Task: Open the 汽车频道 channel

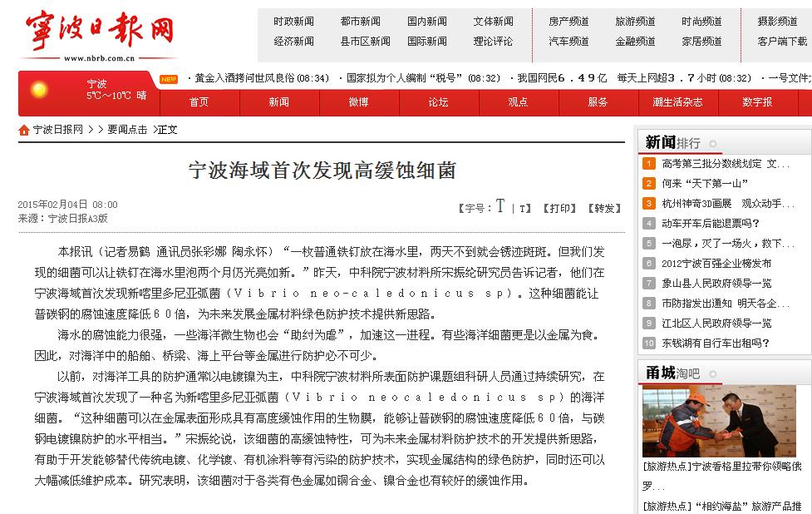Action: pos(568,41)
